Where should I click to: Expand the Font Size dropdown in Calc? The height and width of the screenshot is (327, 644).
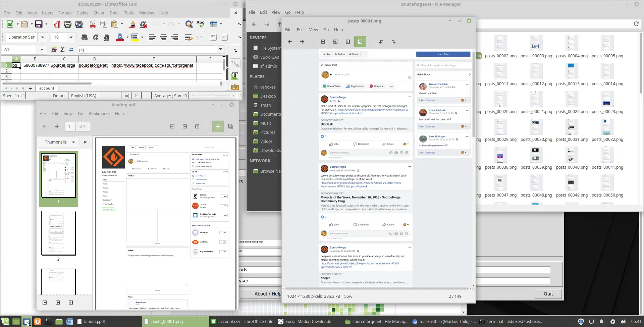[71, 37]
